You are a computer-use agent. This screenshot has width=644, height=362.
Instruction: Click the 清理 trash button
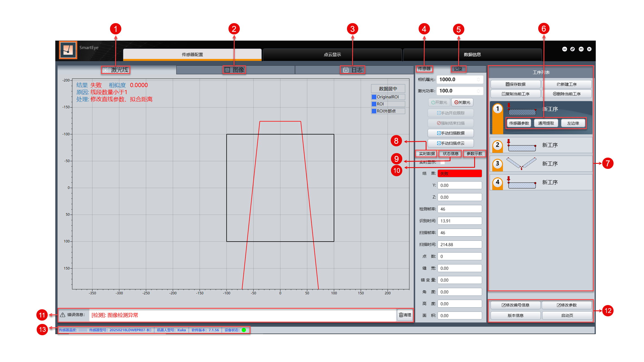point(405,315)
